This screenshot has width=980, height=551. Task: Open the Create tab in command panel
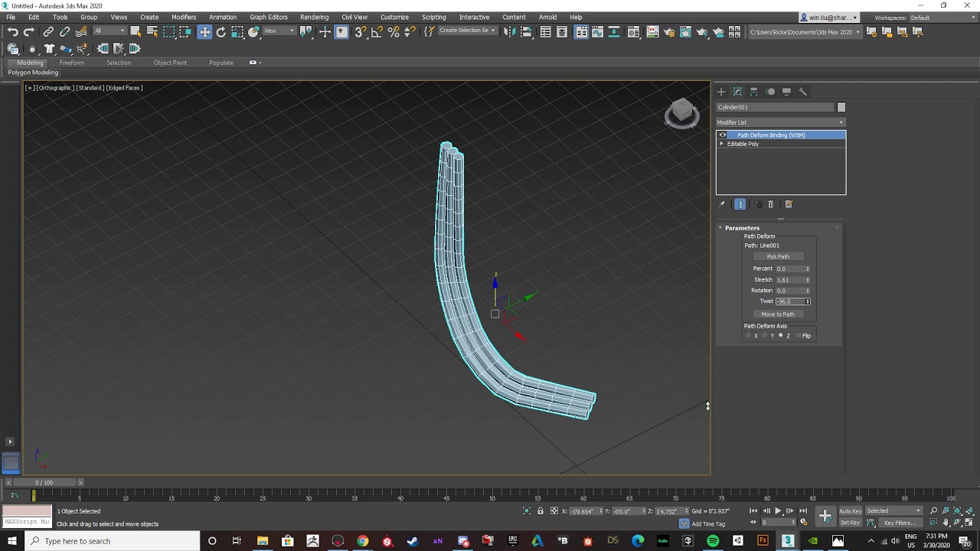point(721,92)
